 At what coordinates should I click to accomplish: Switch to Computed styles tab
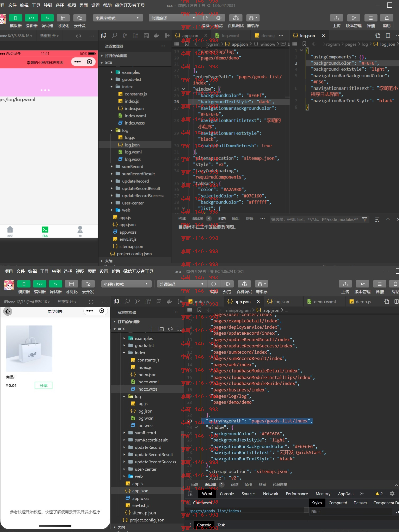click(x=337, y=503)
